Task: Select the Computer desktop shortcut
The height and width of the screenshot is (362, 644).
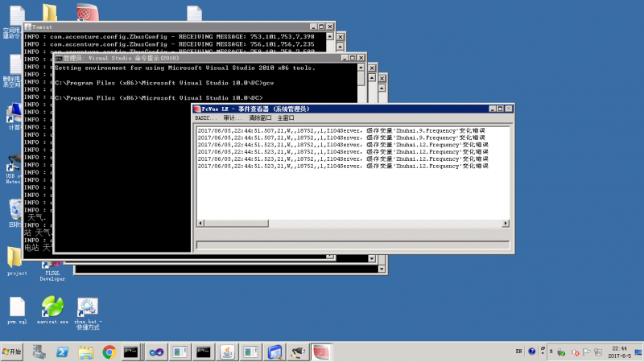Action: click(x=14, y=117)
